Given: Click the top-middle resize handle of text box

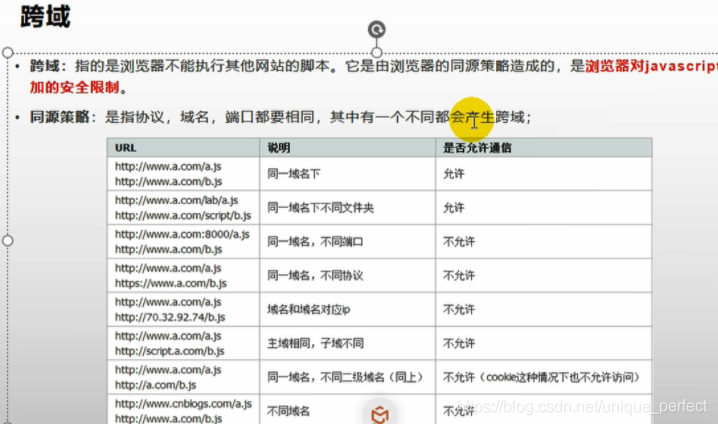Looking at the screenshot, I should (376, 53).
